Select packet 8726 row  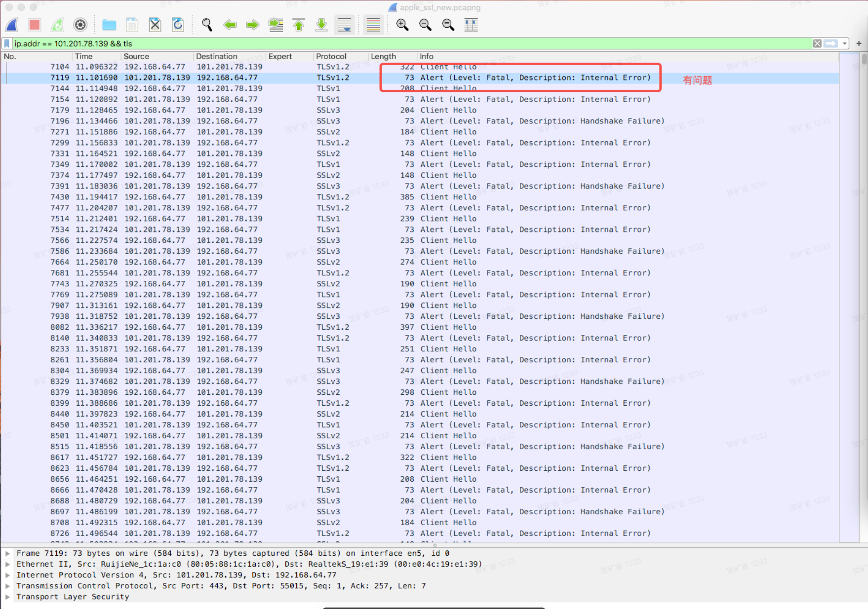coord(420,533)
